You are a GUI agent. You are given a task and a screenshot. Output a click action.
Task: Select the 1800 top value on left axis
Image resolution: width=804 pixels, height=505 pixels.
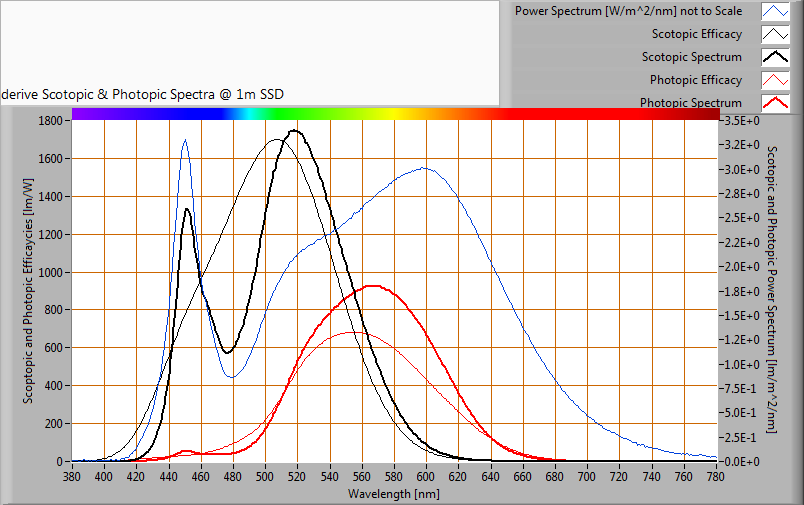(50, 121)
